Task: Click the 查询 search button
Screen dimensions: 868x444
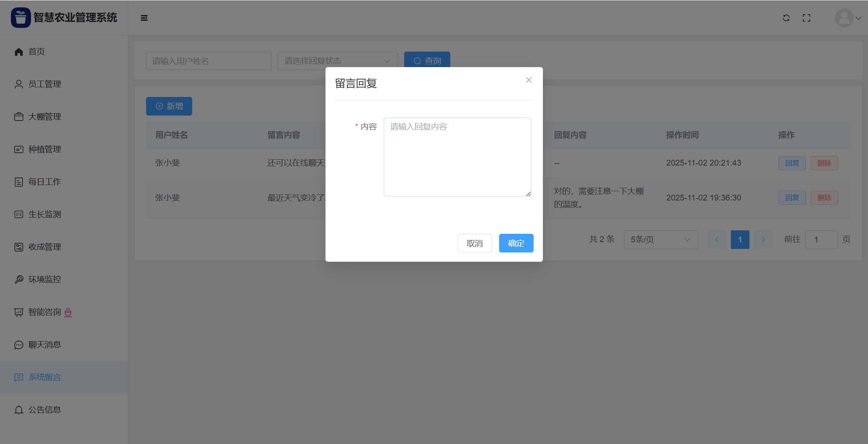Action: [427, 61]
